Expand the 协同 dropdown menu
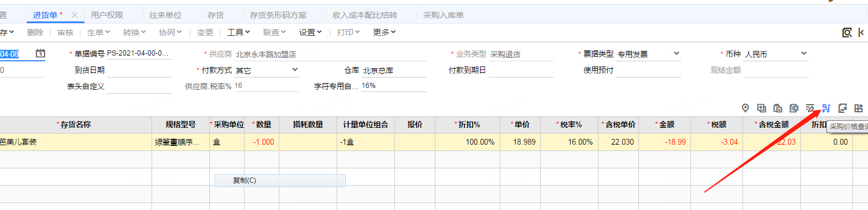The image size is (868, 210). pyautogui.click(x=171, y=32)
